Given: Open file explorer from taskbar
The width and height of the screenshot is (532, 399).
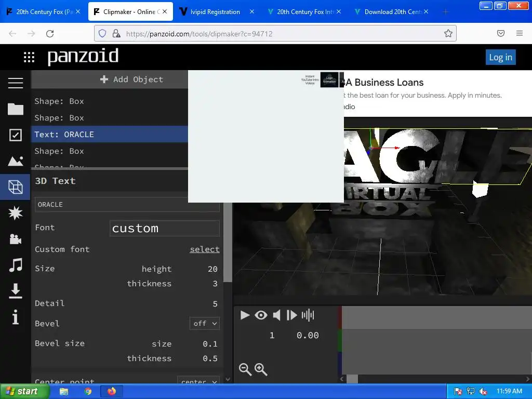Looking at the screenshot, I should point(64,392).
